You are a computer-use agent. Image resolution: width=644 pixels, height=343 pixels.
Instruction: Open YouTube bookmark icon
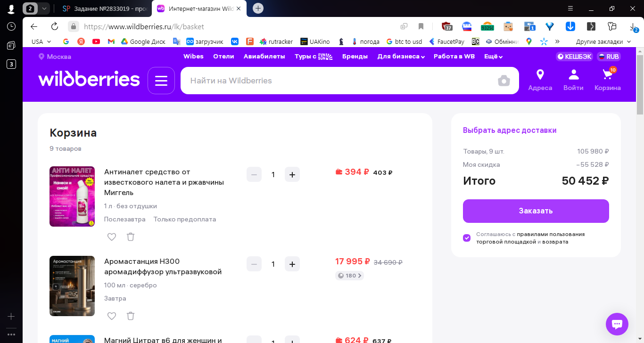click(x=96, y=41)
